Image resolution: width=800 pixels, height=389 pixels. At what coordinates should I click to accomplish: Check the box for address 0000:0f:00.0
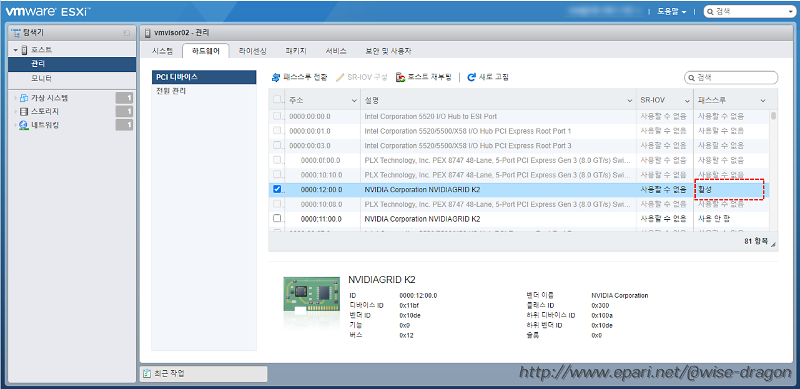click(277, 160)
